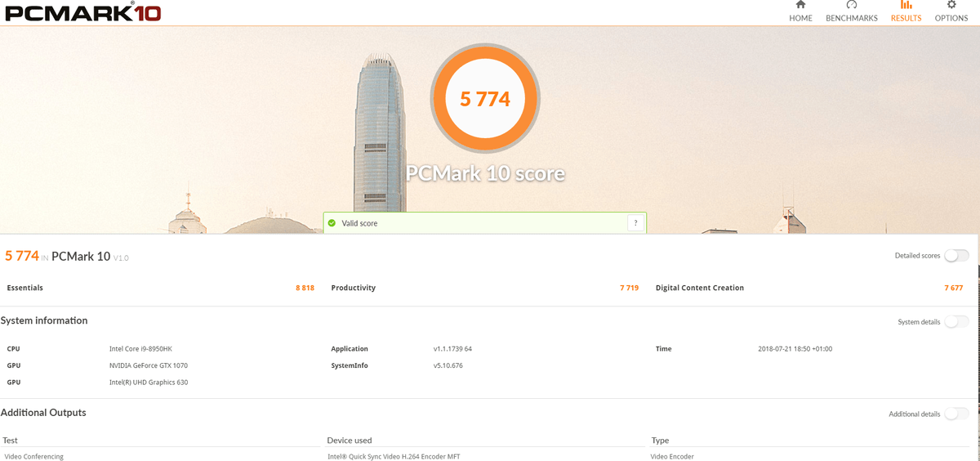This screenshot has width=980, height=461.
Task: Open Benchmarks via the gauge icon
Action: [851, 5]
